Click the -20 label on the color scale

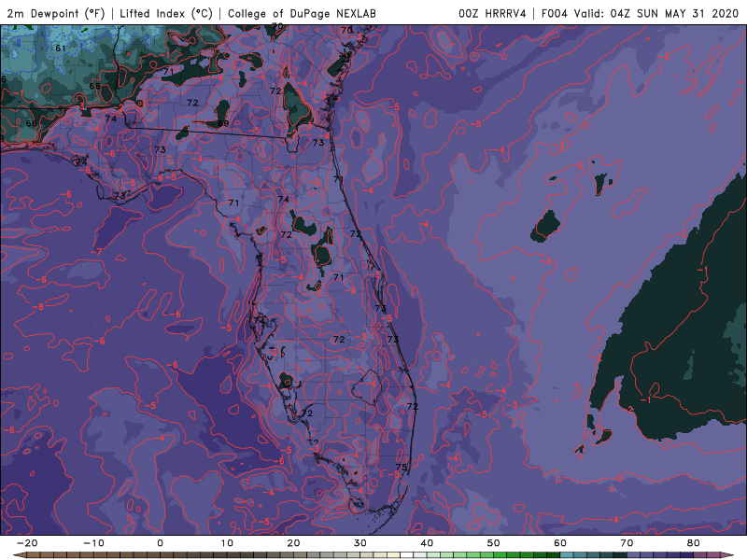27,543
